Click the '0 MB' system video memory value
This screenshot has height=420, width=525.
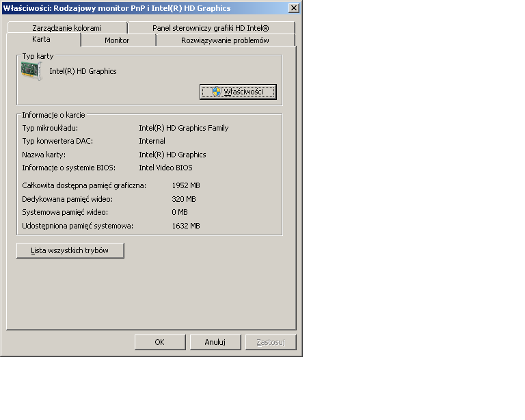(180, 212)
